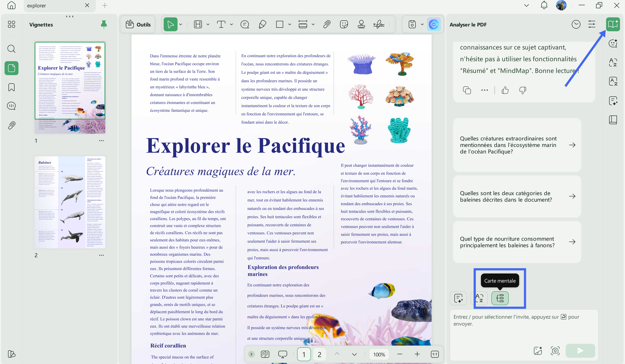625x364 pixels.
Task: Open the attachments panel in left sidebar
Action: [11, 125]
